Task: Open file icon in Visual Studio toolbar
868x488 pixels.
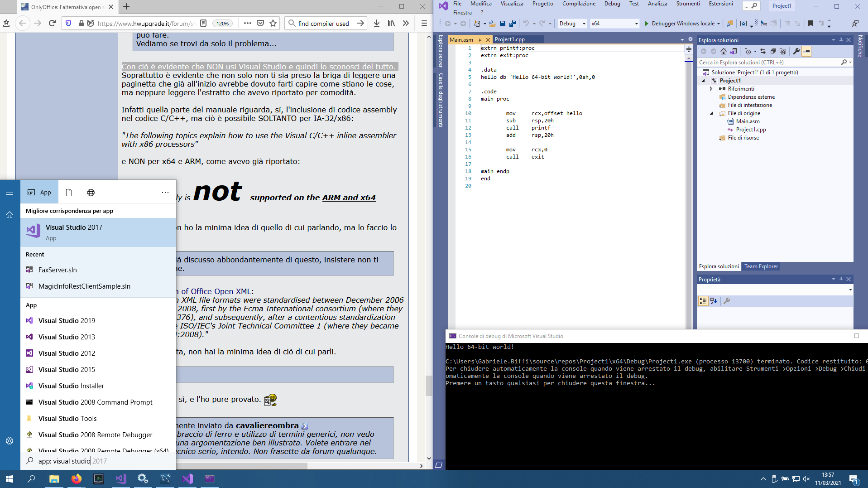Action: click(x=492, y=24)
